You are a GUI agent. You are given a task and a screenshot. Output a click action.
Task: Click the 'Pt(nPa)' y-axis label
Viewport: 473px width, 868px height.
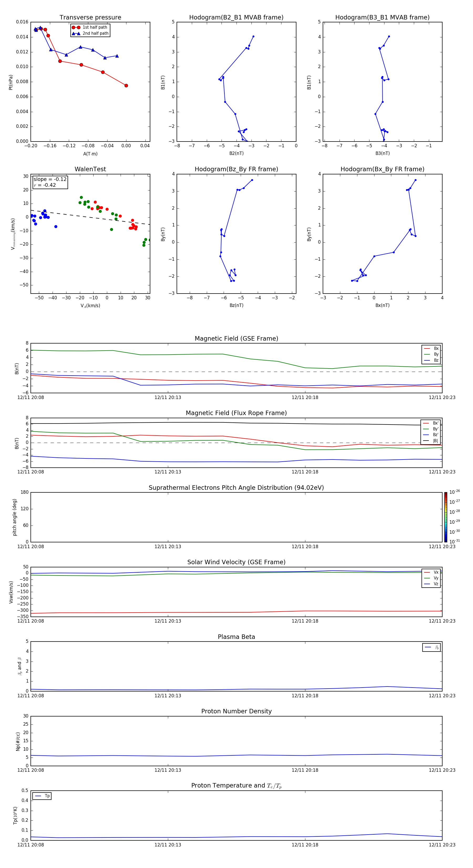11,82
